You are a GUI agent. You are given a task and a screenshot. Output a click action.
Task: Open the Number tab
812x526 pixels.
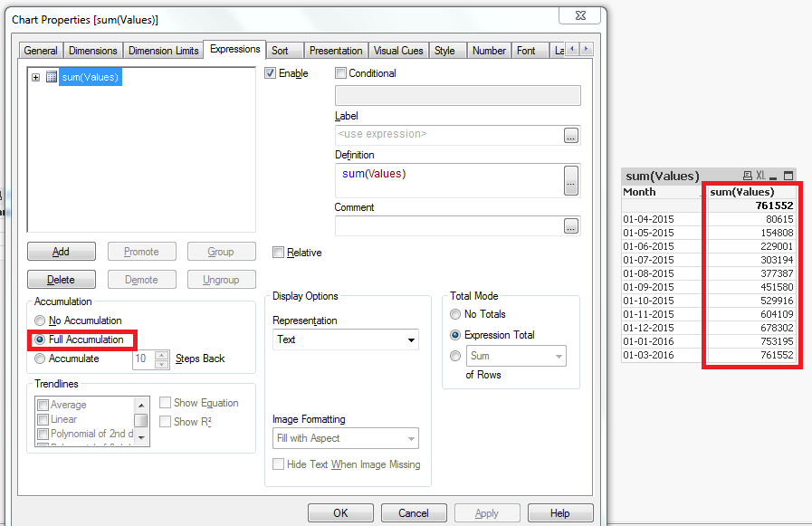(489, 51)
